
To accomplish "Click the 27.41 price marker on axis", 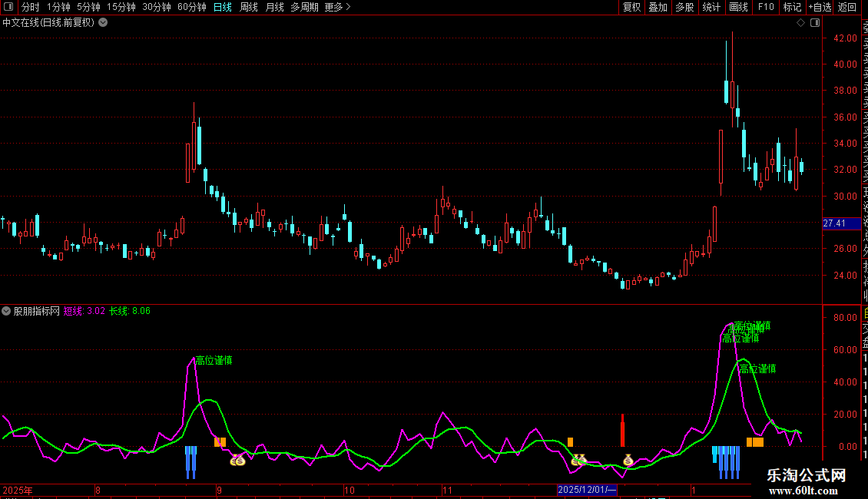I will pyautogui.click(x=841, y=223).
